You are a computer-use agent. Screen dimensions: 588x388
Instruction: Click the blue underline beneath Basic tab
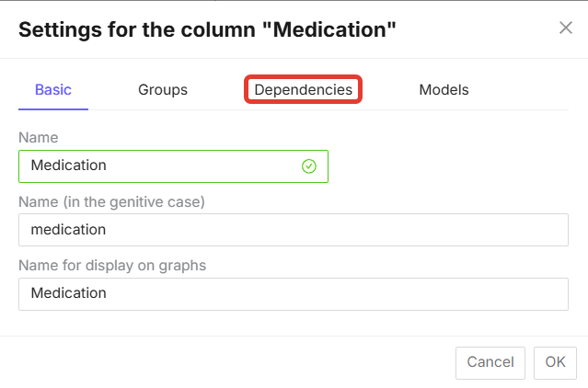pos(53,109)
